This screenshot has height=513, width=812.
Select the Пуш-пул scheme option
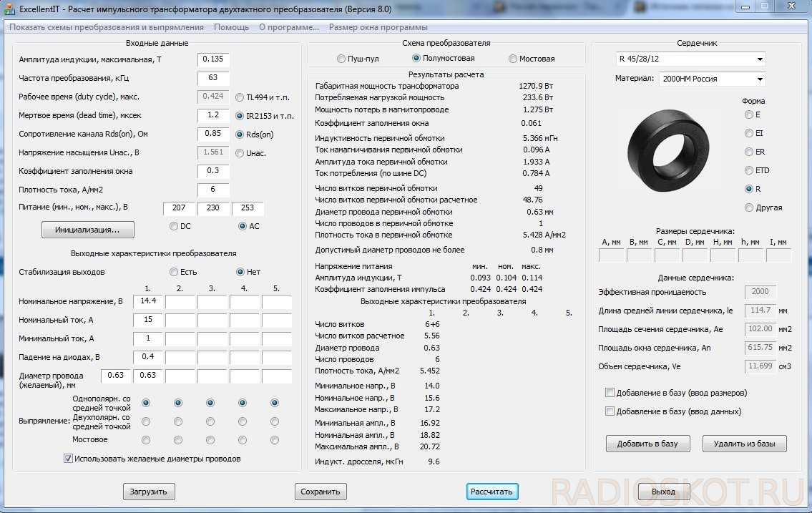point(341,59)
